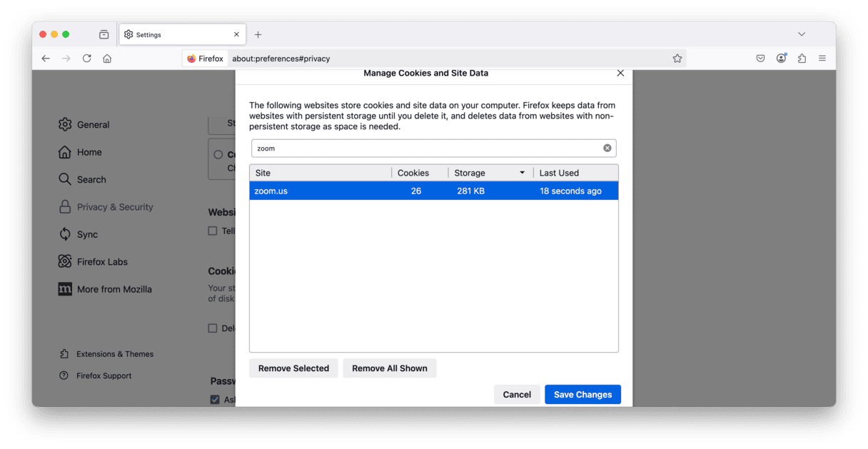Open the Extensions & Themes link

[106, 354]
